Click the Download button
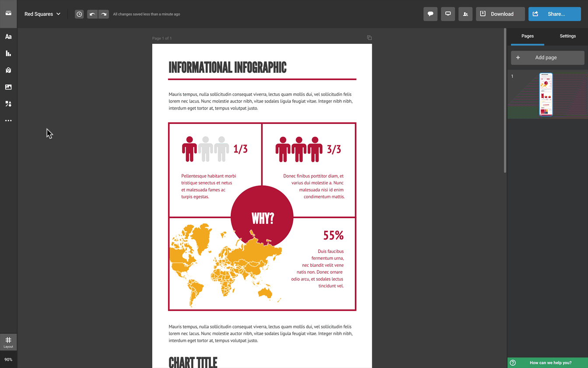Image resolution: width=588 pixels, height=368 pixels. [500, 14]
